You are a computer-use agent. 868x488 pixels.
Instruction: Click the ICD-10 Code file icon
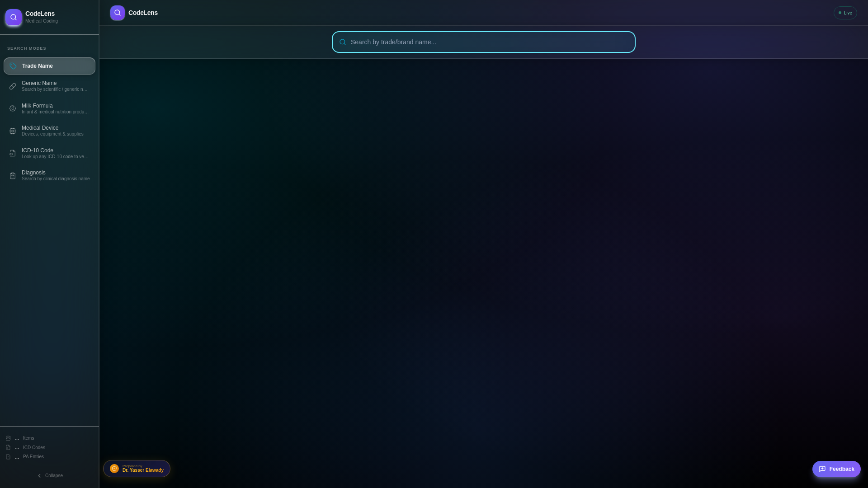coord(13,153)
